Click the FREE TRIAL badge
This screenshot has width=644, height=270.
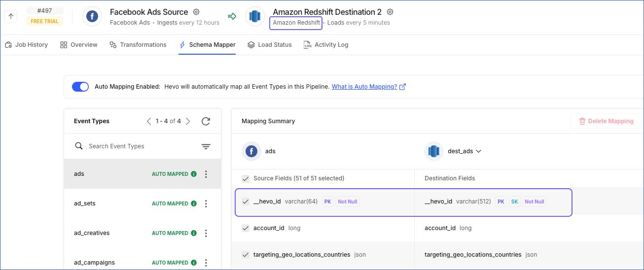point(44,22)
